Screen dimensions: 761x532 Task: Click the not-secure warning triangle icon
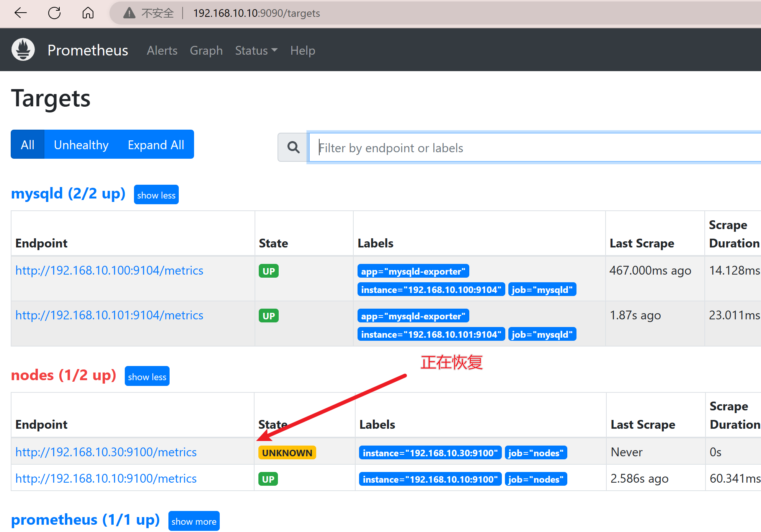tap(129, 13)
